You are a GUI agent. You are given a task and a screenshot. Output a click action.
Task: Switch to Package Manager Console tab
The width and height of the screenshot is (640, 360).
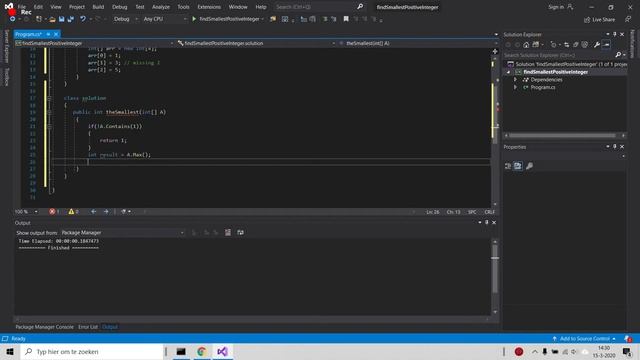(44, 327)
